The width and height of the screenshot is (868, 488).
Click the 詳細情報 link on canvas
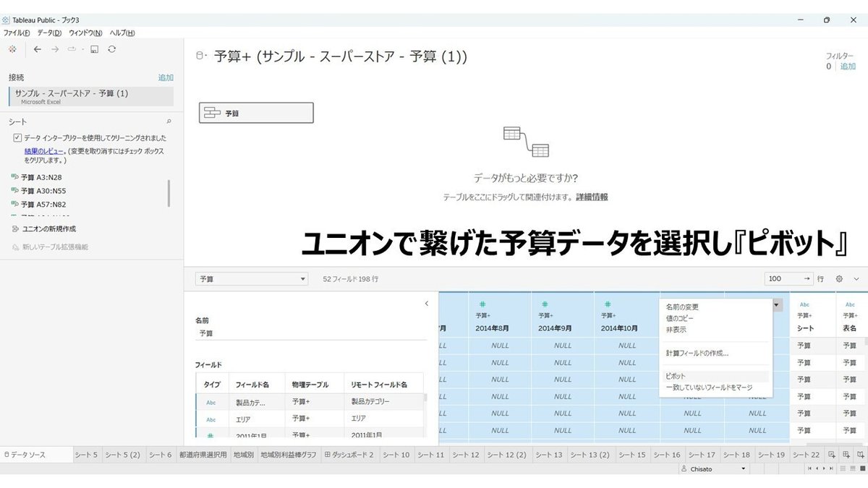592,197
